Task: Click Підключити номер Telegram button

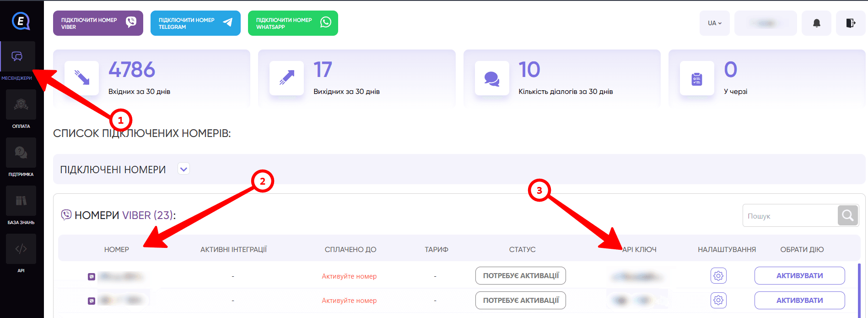Action: tap(195, 23)
